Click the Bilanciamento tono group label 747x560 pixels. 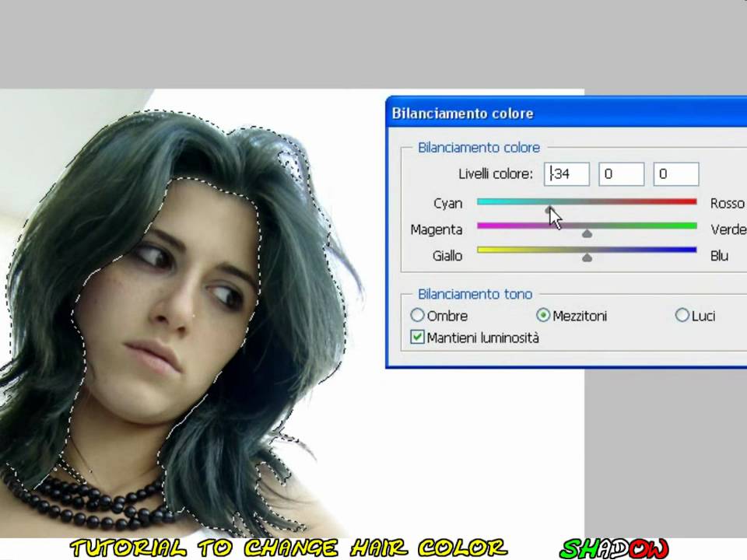pos(475,294)
